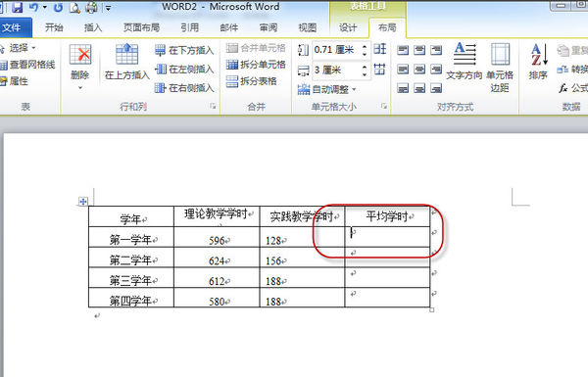
Task: Click Split Cells (拆分单元格) icon
Action: click(232, 65)
